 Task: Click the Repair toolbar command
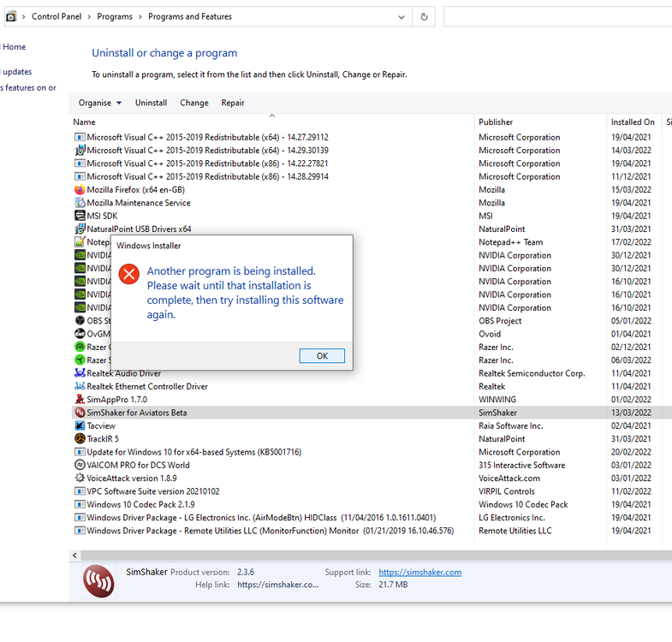[x=233, y=103]
